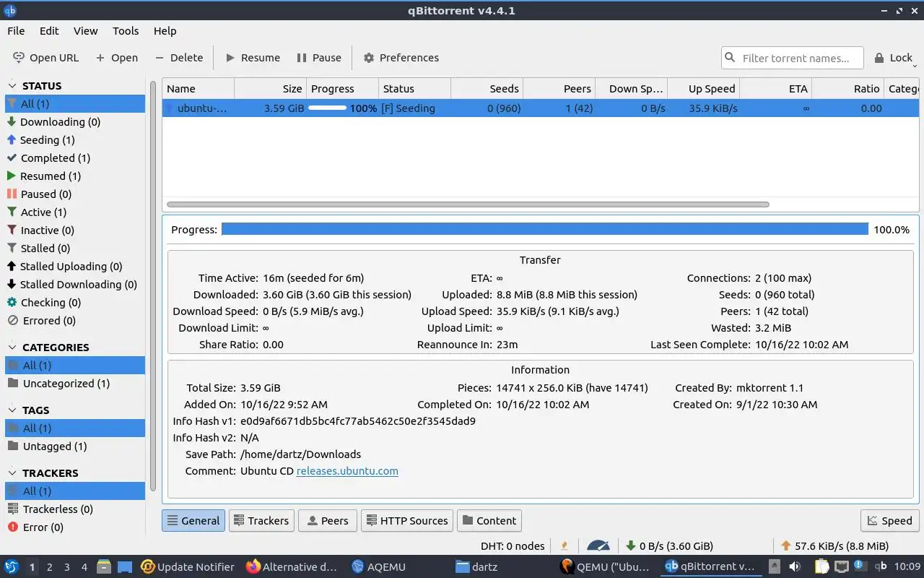Select the ubuntu torrent row

[540, 108]
